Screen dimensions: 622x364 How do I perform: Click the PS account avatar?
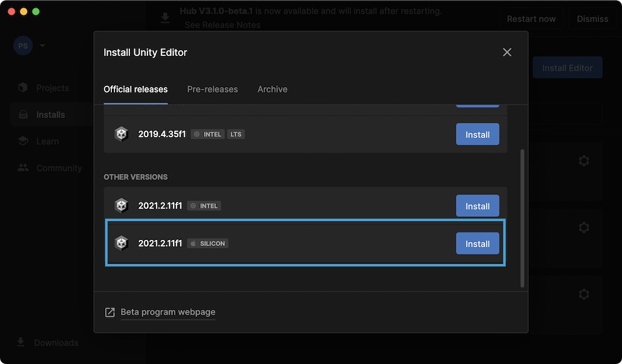(x=23, y=45)
